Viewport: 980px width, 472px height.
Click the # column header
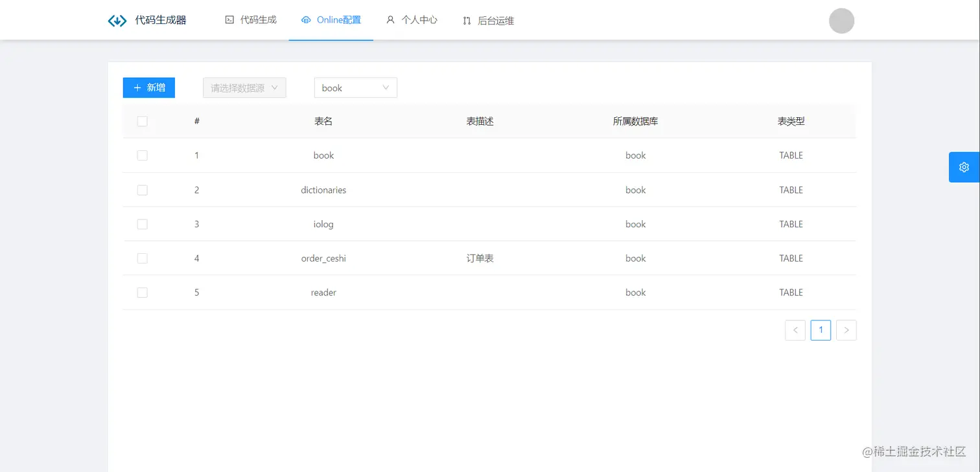(197, 121)
